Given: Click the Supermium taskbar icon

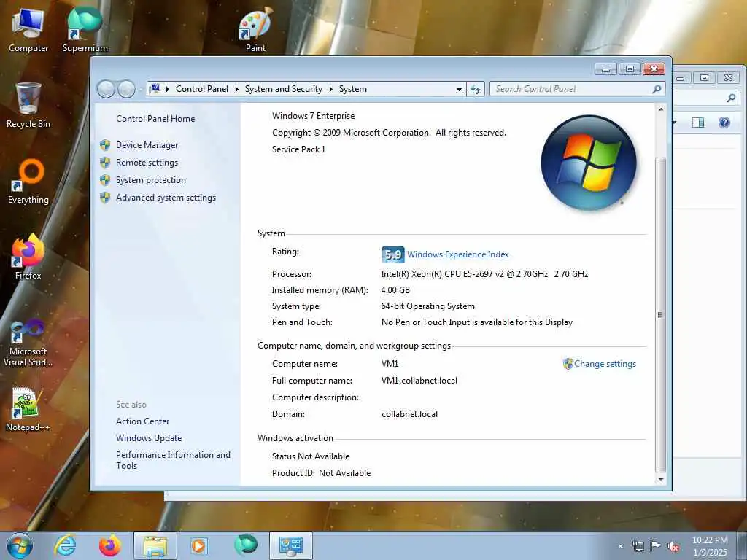Looking at the screenshot, I should tap(245, 545).
